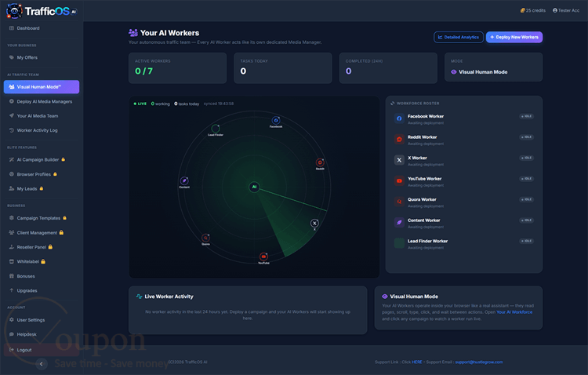Click YouTube Worker icon in roster
Viewport: 588px width, 375px height.
(399, 181)
